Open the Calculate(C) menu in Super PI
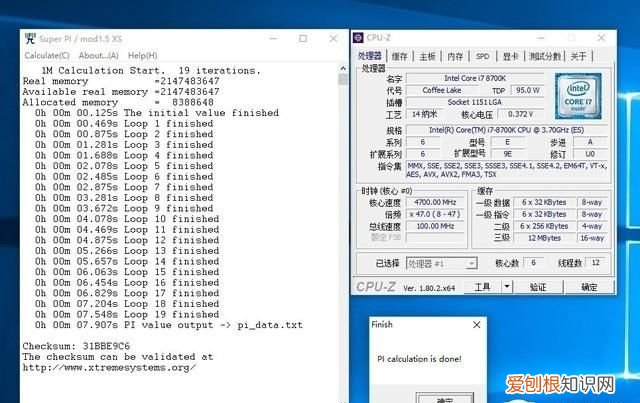The width and height of the screenshot is (640, 403). pyautogui.click(x=47, y=56)
